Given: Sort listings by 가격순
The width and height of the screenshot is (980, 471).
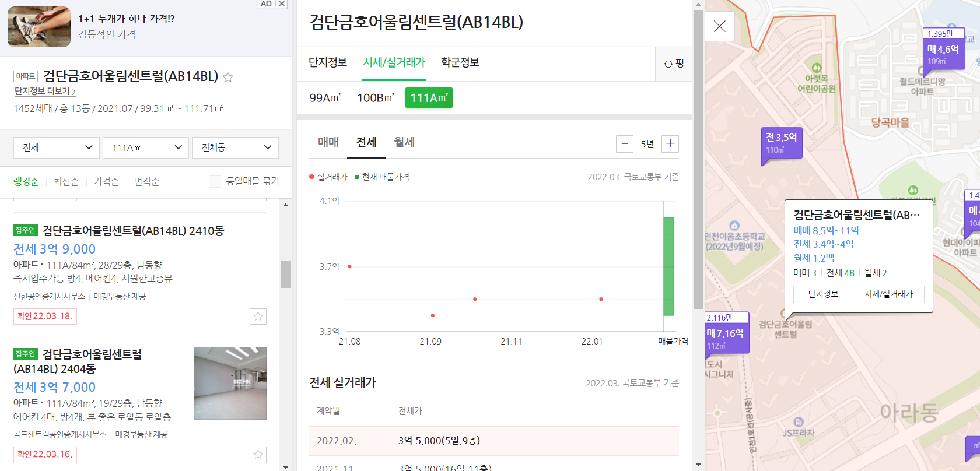Looking at the screenshot, I should click(106, 181).
